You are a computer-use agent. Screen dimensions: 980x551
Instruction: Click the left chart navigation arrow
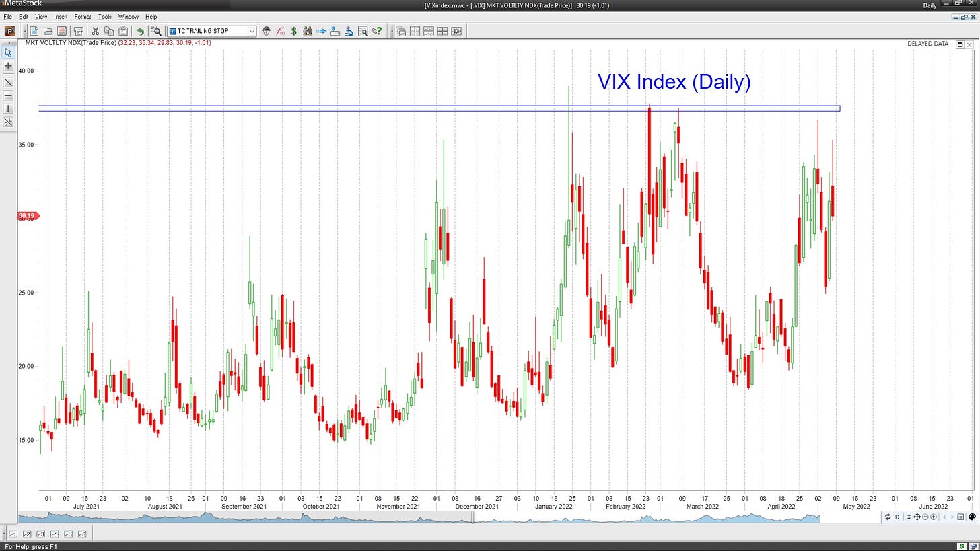pos(944,517)
